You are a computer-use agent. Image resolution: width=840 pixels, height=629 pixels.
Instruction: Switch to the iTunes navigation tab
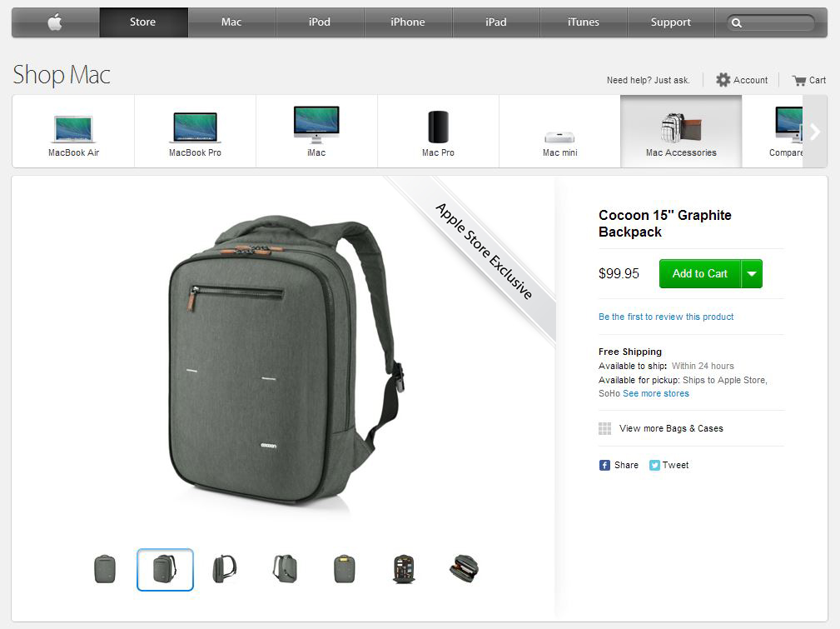[x=584, y=22]
